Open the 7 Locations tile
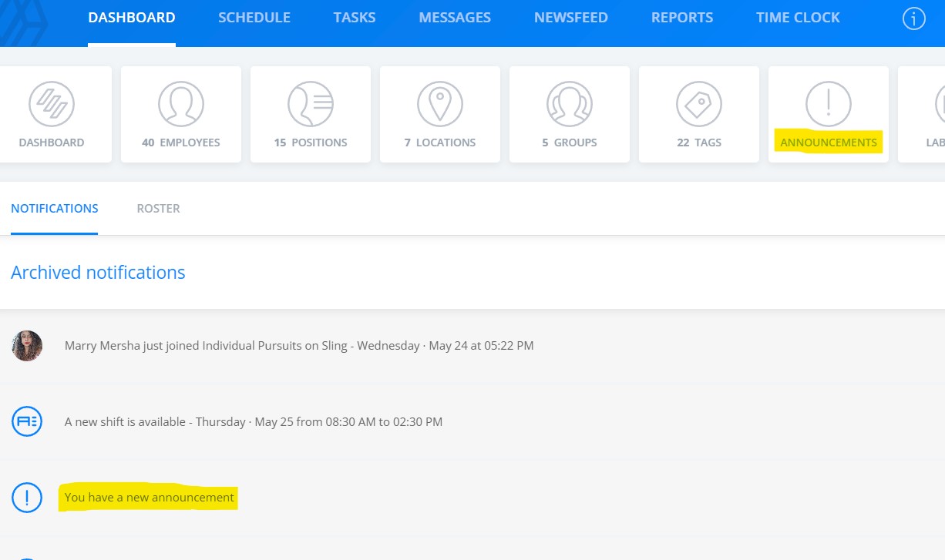Screen dimensions: 945x560 pyautogui.click(x=440, y=114)
